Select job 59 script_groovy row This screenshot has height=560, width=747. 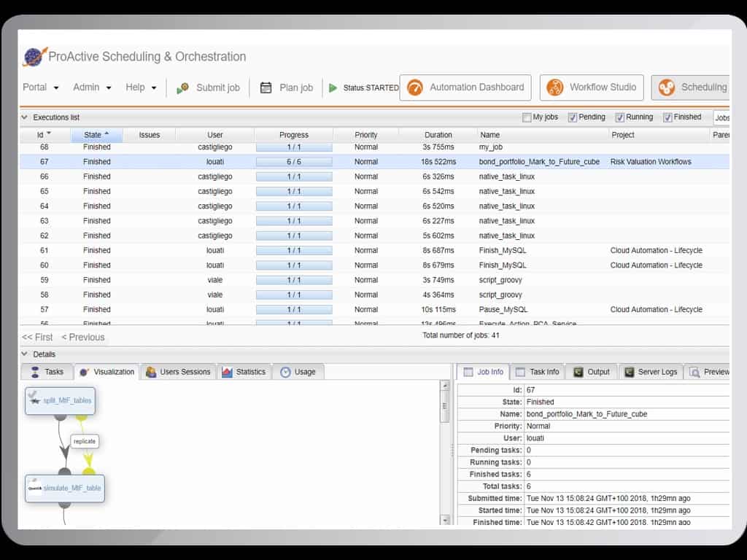(x=374, y=280)
